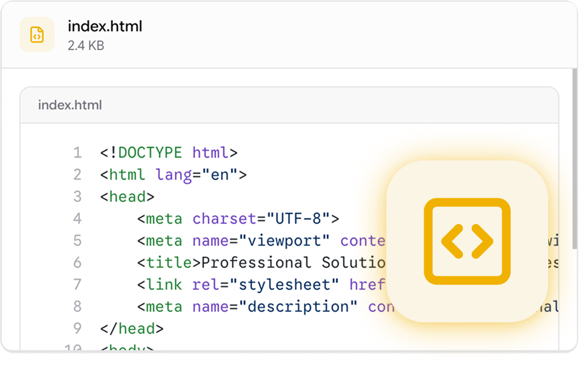This screenshot has width=588, height=365.
Task: Click the index.html code block header label
Action: pyautogui.click(x=70, y=105)
